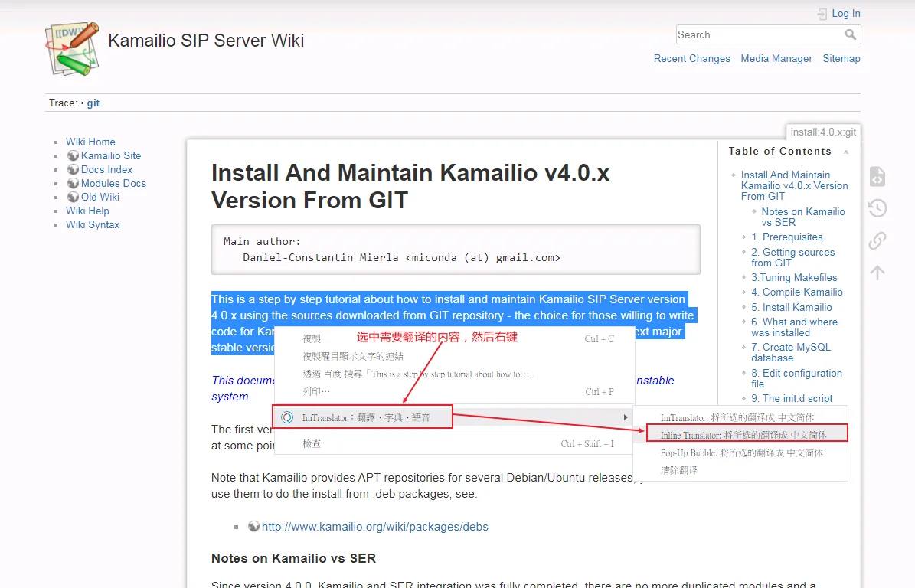Click the Install And Maintain Kamailio page heading
Screen dimensions: 915x588
[x=410, y=186]
